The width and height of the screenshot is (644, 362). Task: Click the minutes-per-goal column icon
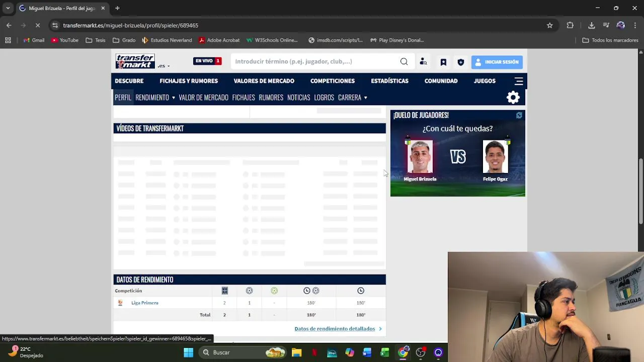(311, 291)
